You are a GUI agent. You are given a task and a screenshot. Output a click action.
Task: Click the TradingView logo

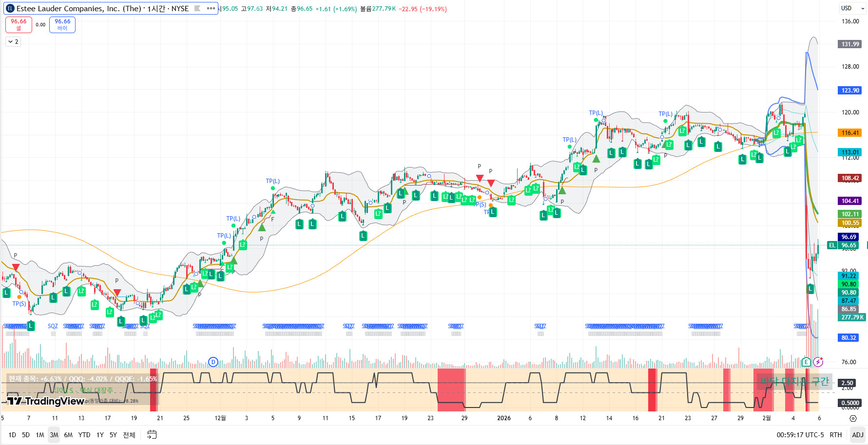click(46, 401)
